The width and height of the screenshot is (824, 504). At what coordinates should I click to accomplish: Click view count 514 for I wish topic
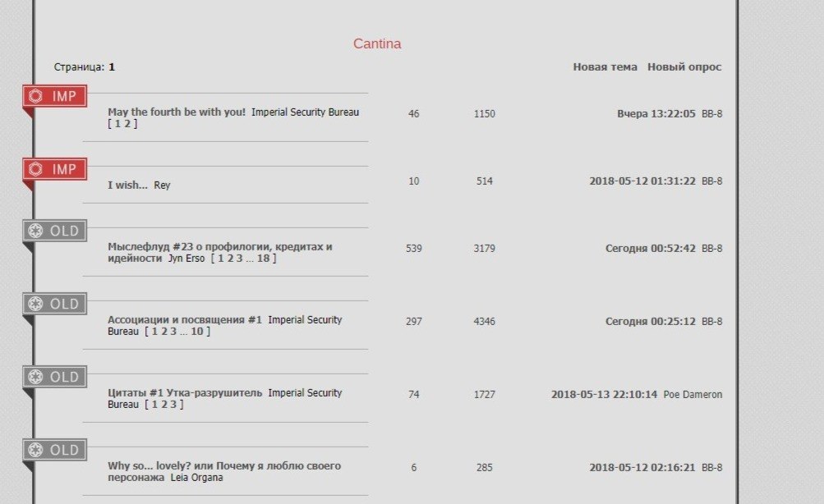(x=484, y=181)
